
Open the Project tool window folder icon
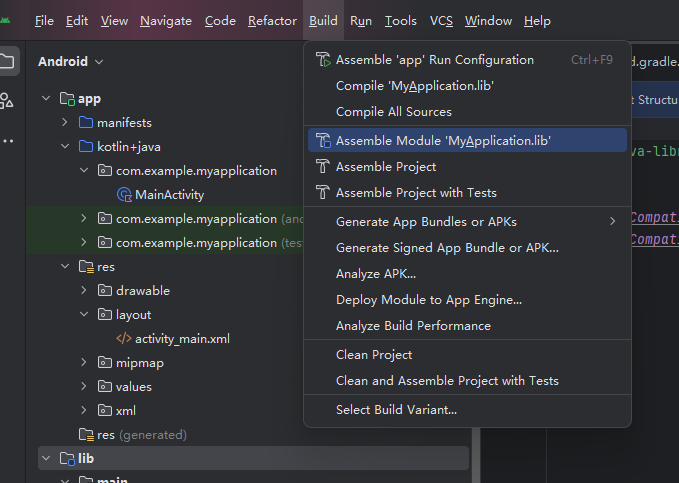(x=7, y=61)
